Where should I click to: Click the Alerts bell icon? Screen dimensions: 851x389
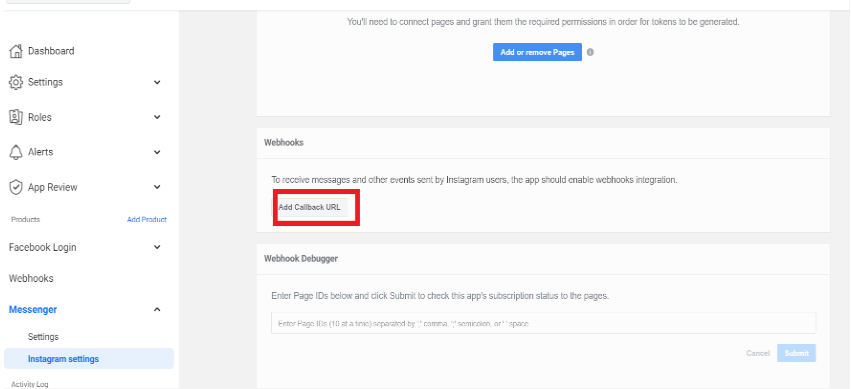coord(16,152)
